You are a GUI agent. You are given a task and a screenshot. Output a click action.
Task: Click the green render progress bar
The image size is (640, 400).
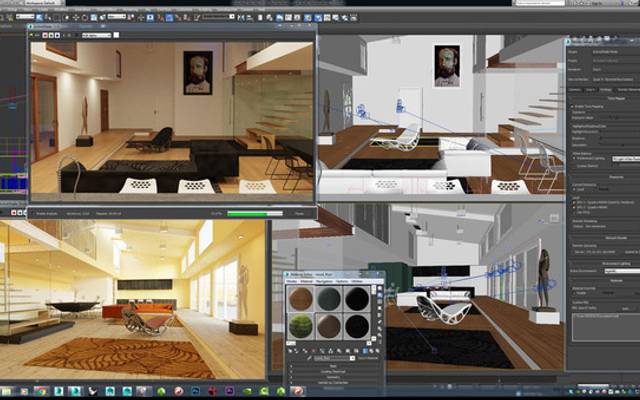(255, 213)
